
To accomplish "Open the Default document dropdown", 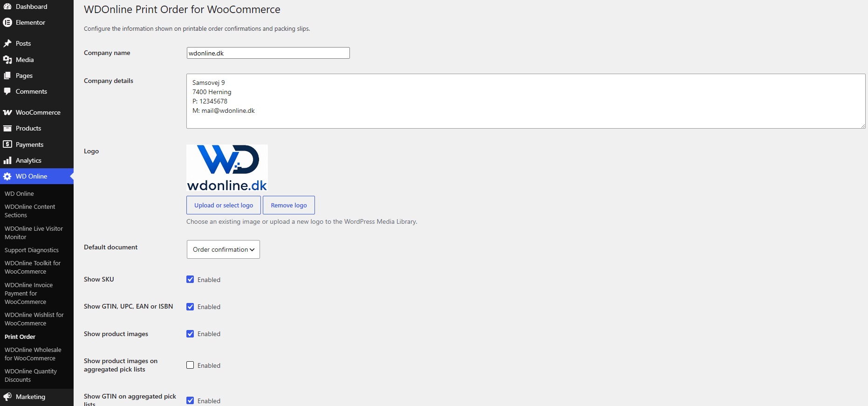I will [223, 249].
